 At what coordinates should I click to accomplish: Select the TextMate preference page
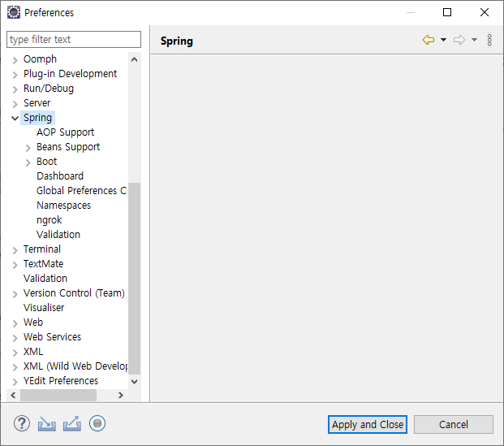pyautogui.click(x=43, y=264)
